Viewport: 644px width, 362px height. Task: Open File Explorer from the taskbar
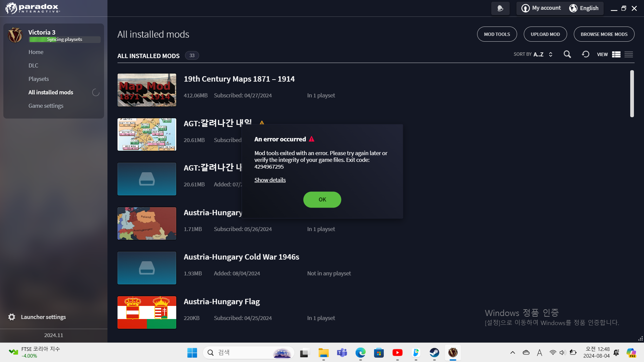(323, 353)
